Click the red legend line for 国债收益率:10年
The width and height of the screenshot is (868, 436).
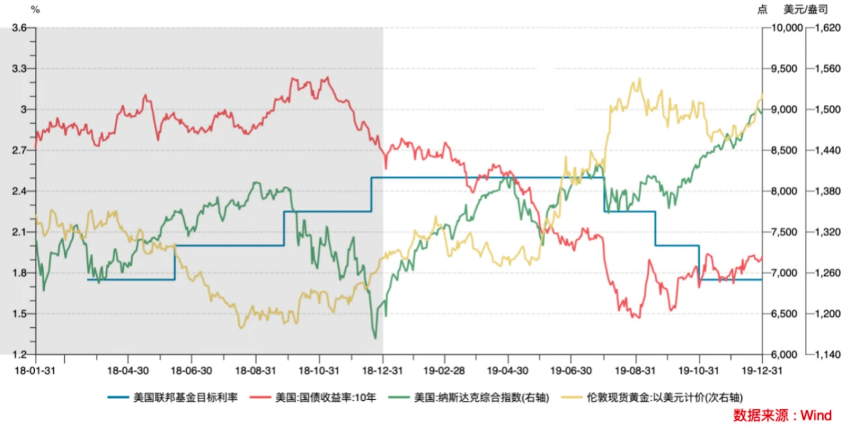point(261,397)
